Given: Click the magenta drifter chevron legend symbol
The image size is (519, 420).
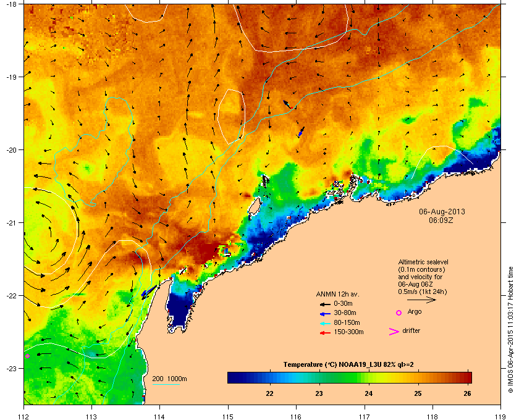Looking at the screenshot, I should 394,332.
